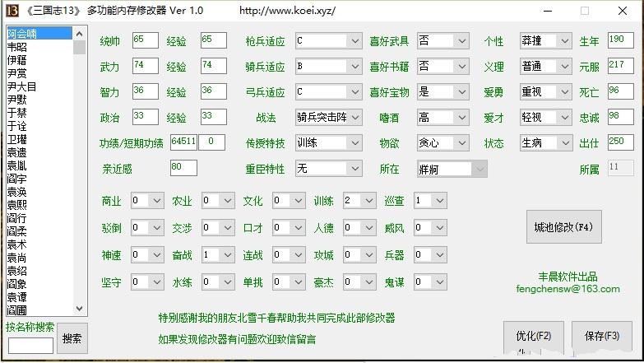Click the character list scroll-up arrow
644x363 pixels.
tap(80, 34)
